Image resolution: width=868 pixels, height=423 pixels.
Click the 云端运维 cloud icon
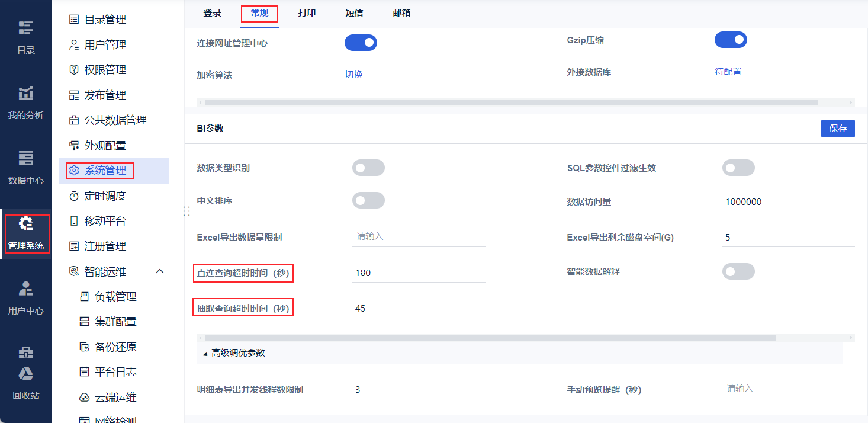point(84,398)
